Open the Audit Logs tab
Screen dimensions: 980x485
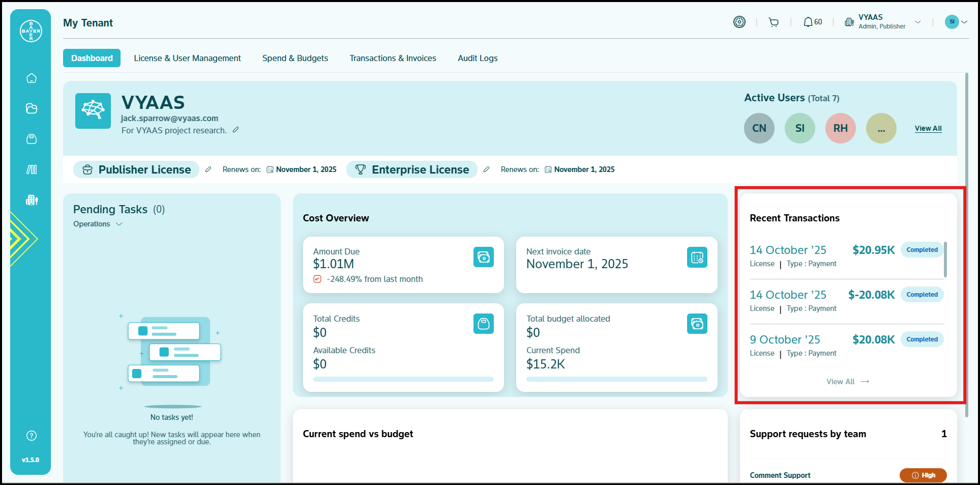point(478,58)
